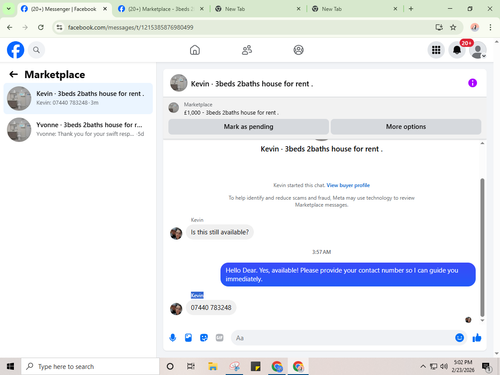Screen dimensions: 500x375
Task: Click the browser back arrow
Action: [10, 27]
